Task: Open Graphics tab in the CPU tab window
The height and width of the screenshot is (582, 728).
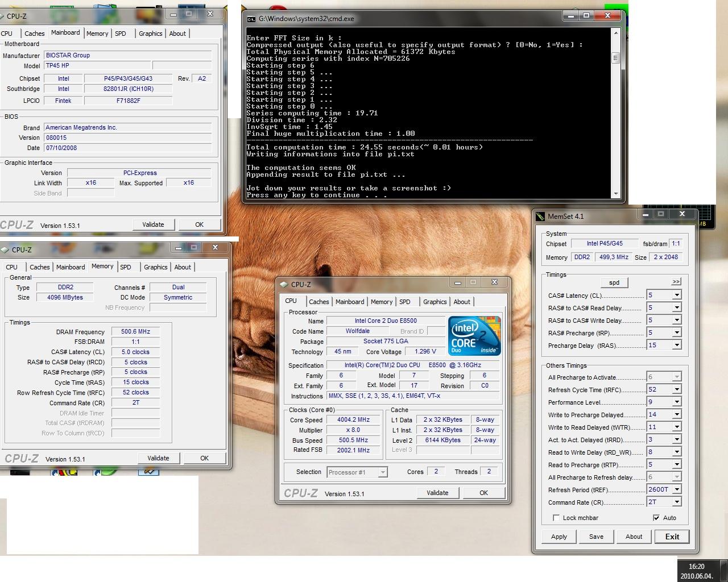Action: point(435,302)
